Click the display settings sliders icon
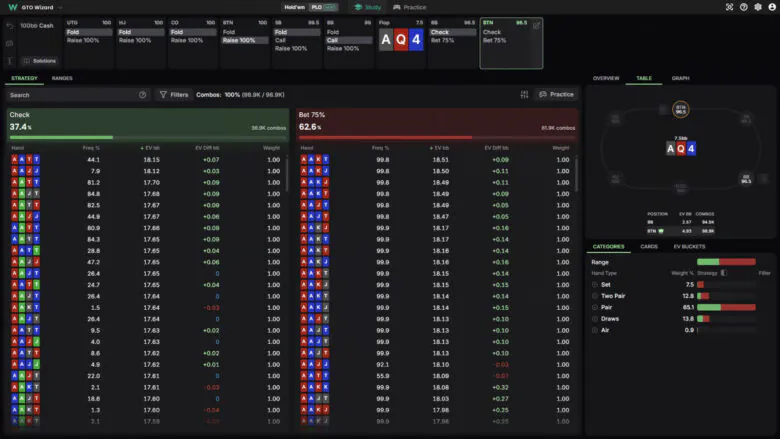The image size is (780, 439). pyautogui.click(x=524, y=94)
